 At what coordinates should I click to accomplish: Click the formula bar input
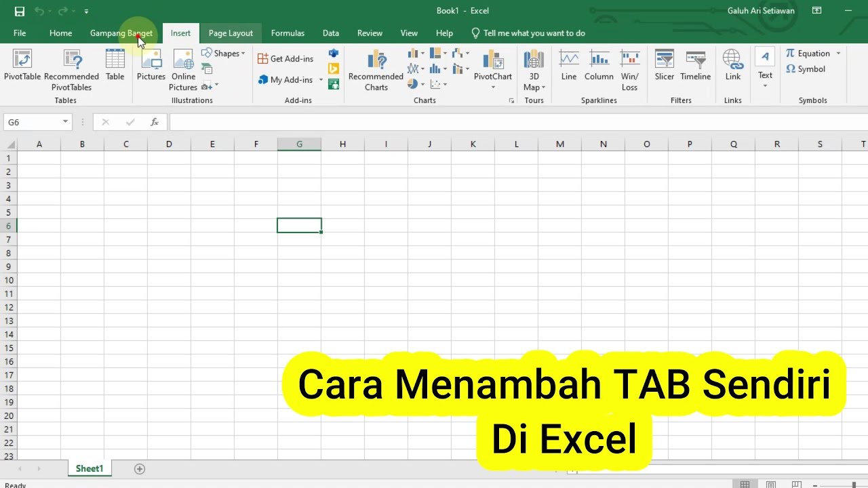[518, 122]
